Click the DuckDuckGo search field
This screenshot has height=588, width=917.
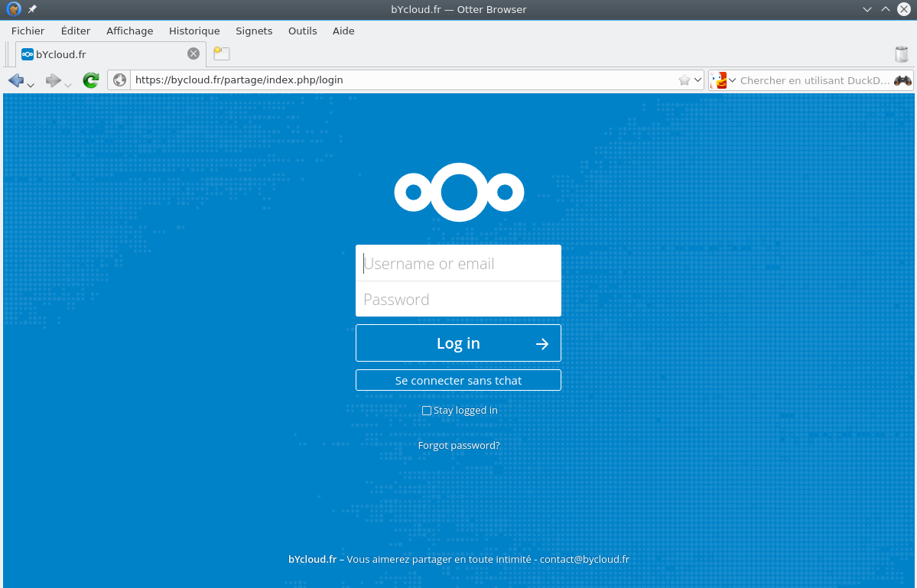(x=815, y=80)
